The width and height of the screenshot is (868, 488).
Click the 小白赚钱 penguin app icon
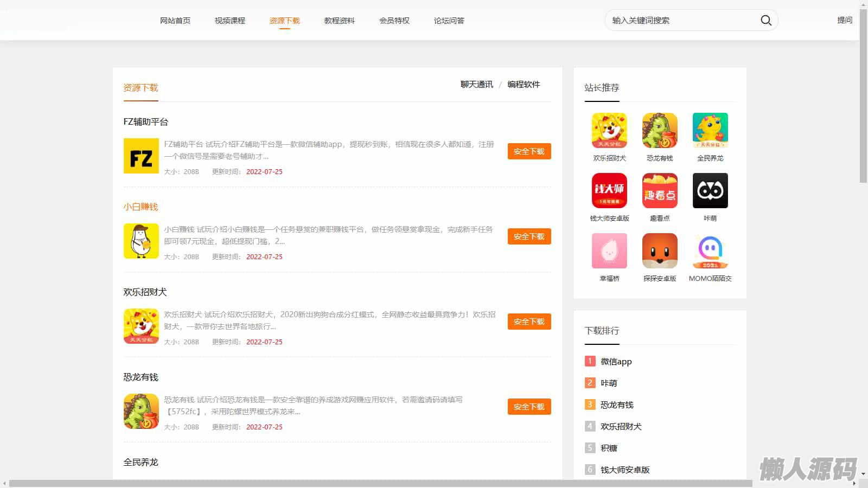coord(141,241)
